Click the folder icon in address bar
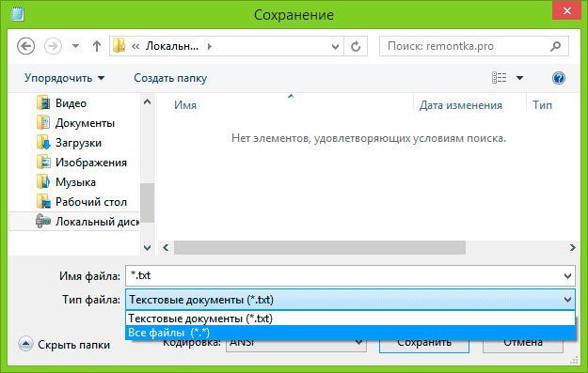The height and width of the screenshot is (373, 588). 119,46
